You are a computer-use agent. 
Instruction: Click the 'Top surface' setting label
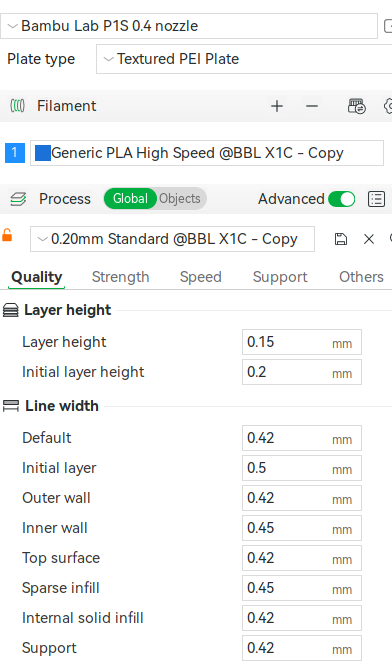(61, 558)
